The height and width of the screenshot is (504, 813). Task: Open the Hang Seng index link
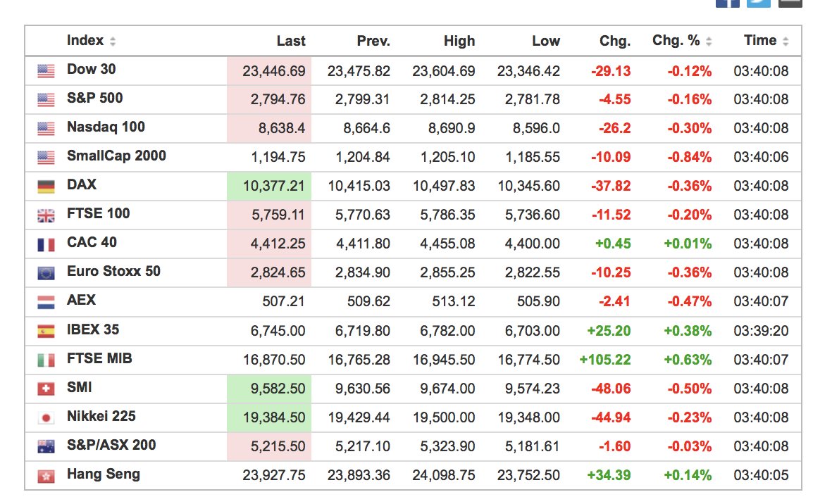click(104, 474)
